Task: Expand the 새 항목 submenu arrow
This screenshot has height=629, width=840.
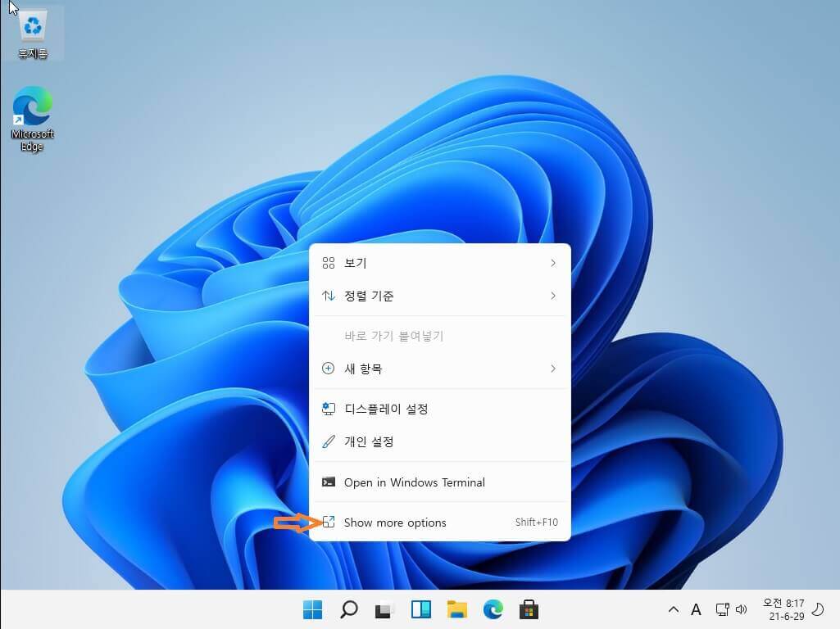Action: (553, 369)
